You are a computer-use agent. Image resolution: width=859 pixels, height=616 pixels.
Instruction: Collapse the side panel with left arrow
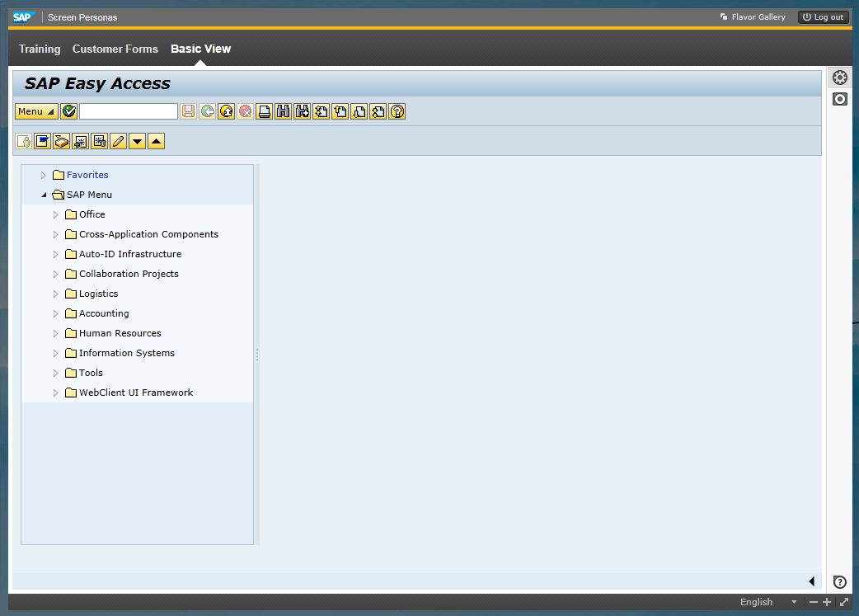tap(812, 581)
